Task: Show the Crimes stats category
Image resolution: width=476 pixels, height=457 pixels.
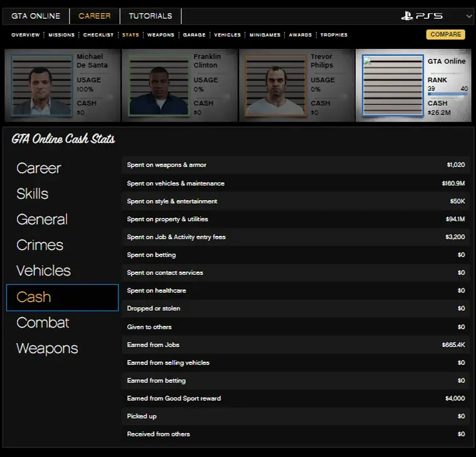Action: tap(40, 245)
